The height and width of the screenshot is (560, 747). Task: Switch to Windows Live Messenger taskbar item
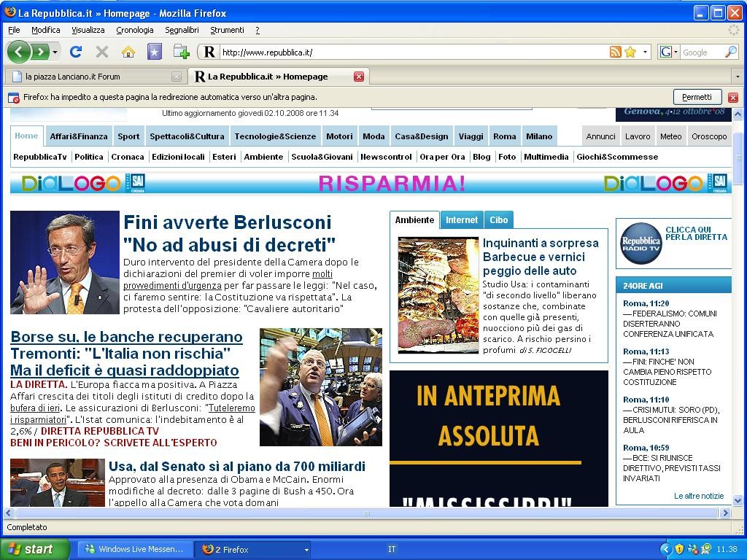click(135, 549)
